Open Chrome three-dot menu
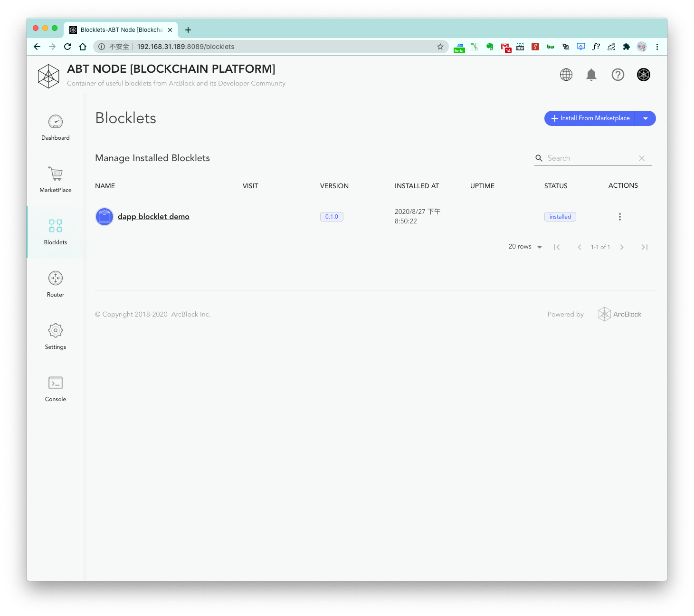Image resolution: width=694 pixels, height=616 pixels. coord(657,47)
